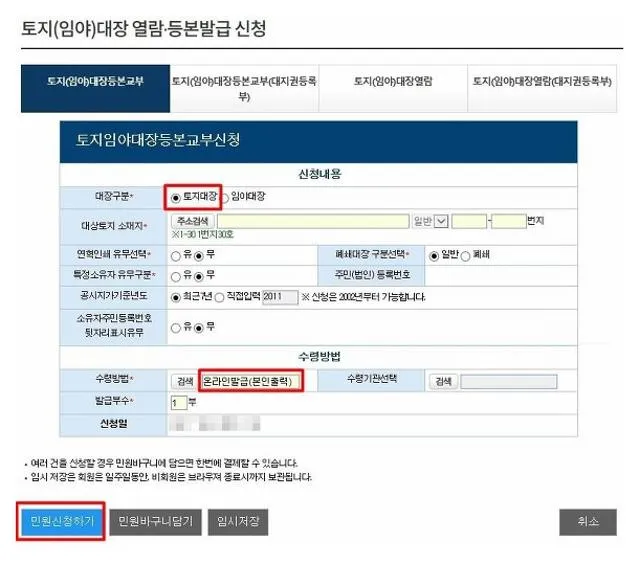Select 폐쇄 for 폐쇄대장 구분선택
Image resolution: width=639 pixels, height=564 pixels.
click(465, 256)
